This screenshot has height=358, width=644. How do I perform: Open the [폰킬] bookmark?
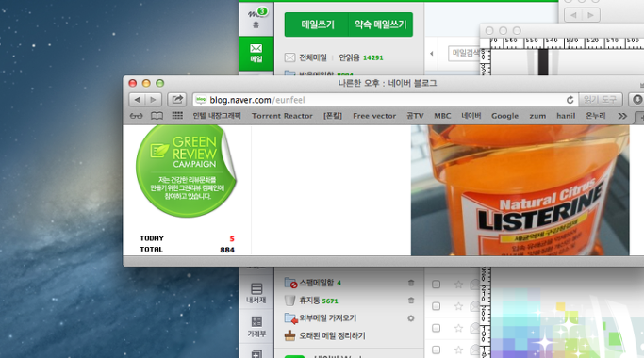tap(333, 116)
